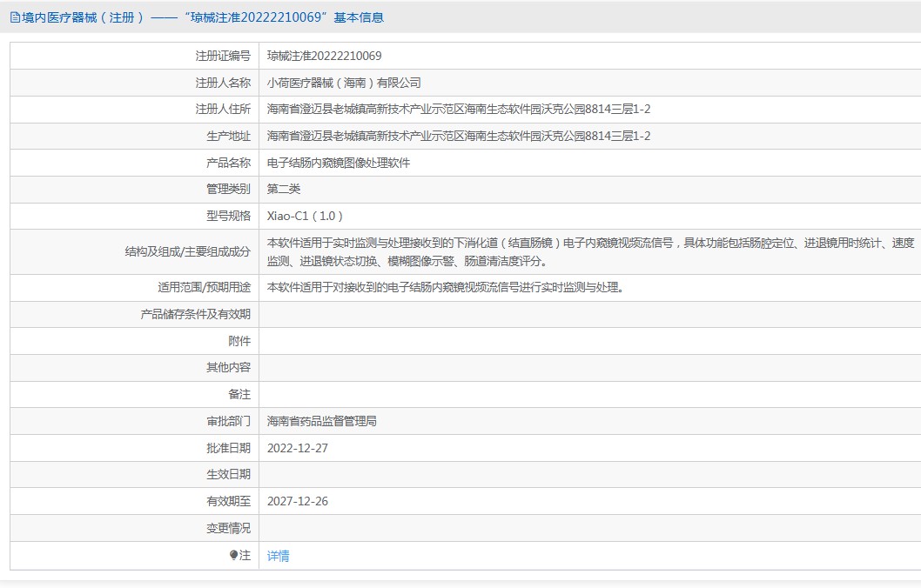Click the empty value cell in the 备注 row
921x588 pixels.
[x=588, y=394]
